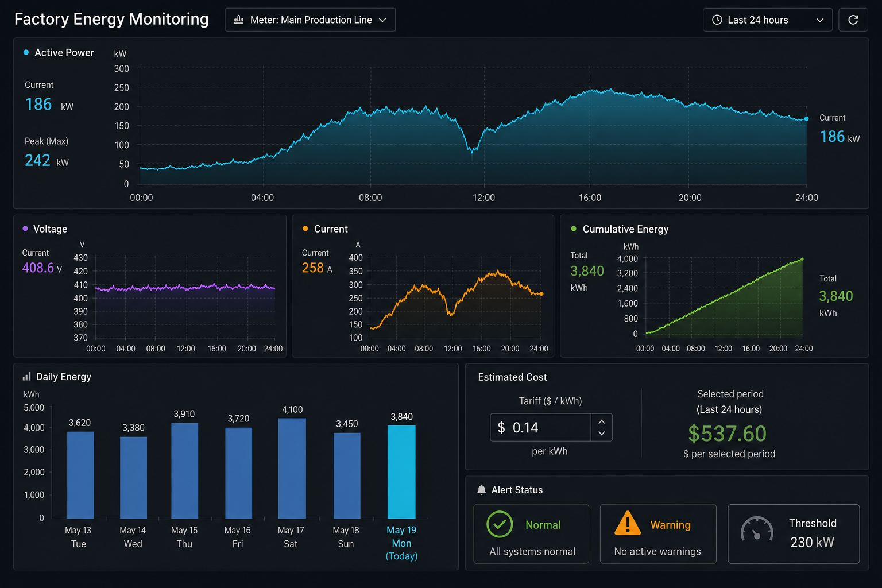
Task: Click the end-point marker on Cumulative Energy chart
Action: 802,260
